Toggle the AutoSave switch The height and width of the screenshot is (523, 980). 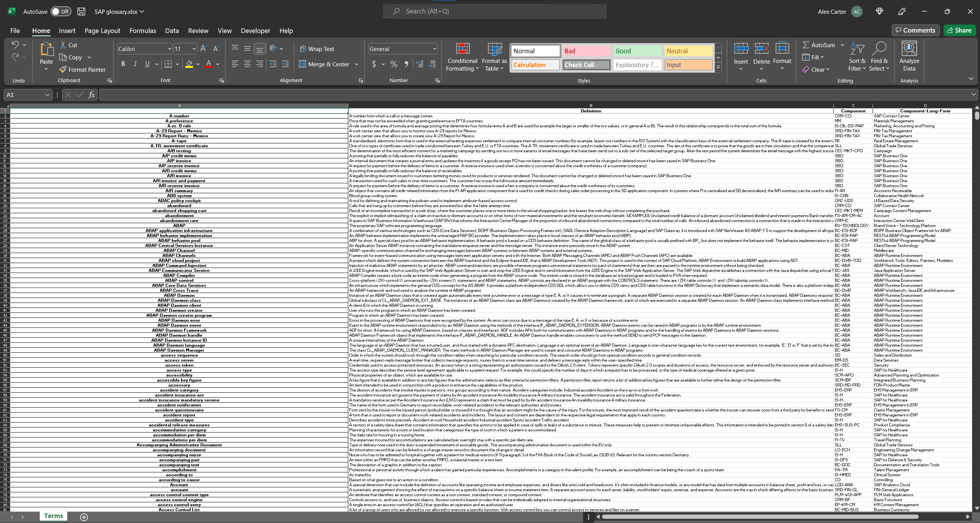61,12
